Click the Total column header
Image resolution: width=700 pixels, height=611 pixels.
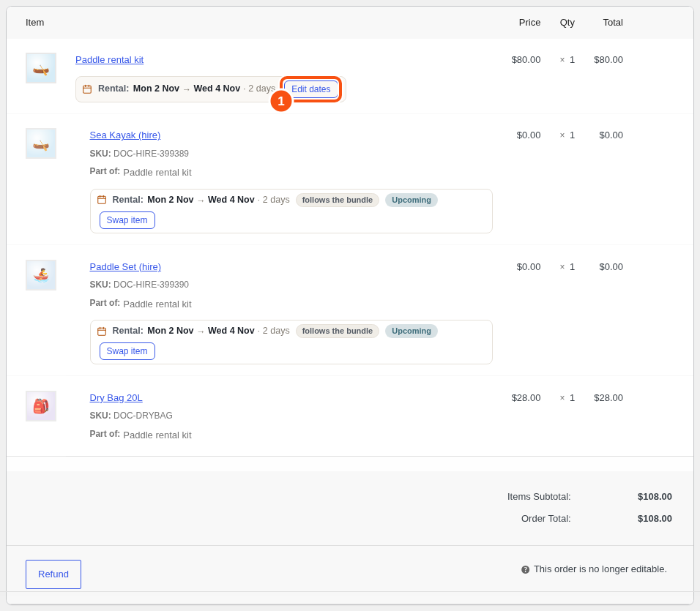tap(613, 23)
